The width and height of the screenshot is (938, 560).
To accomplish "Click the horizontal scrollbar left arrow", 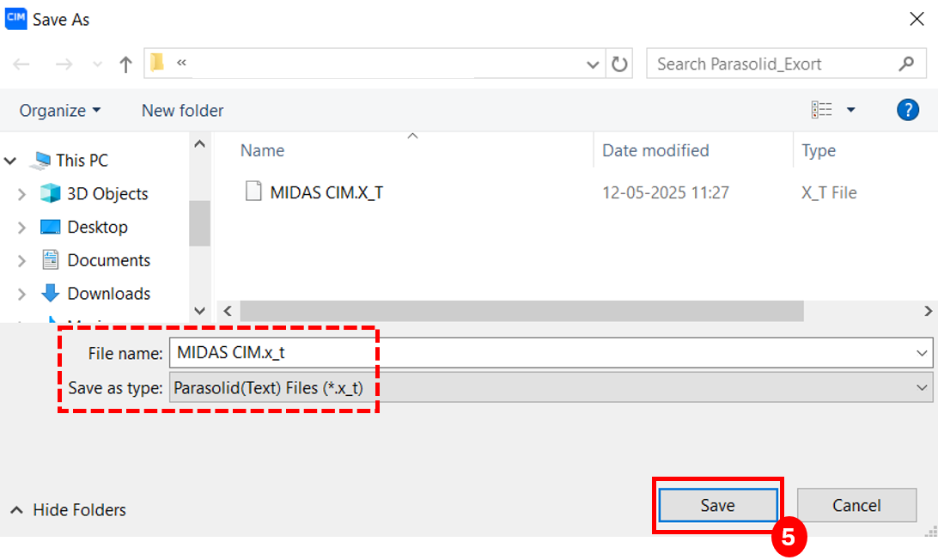I will click(228, 311).
